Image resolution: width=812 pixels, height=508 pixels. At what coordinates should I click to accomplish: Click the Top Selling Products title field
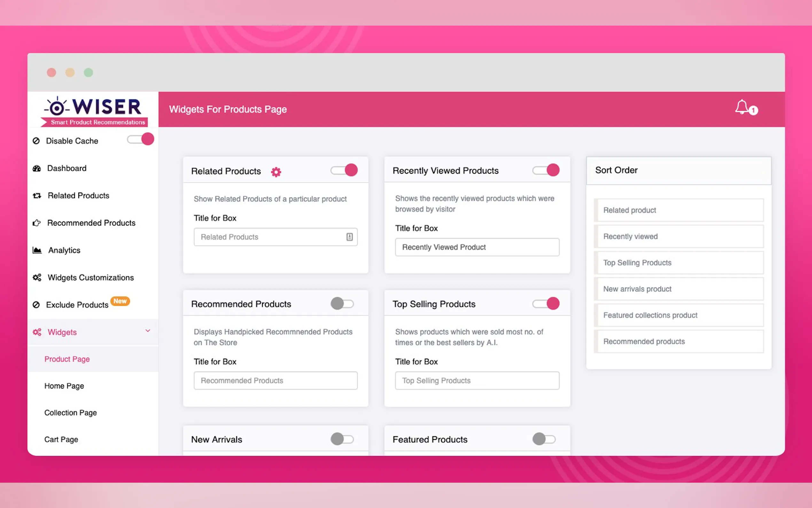(x=477, y=380)
